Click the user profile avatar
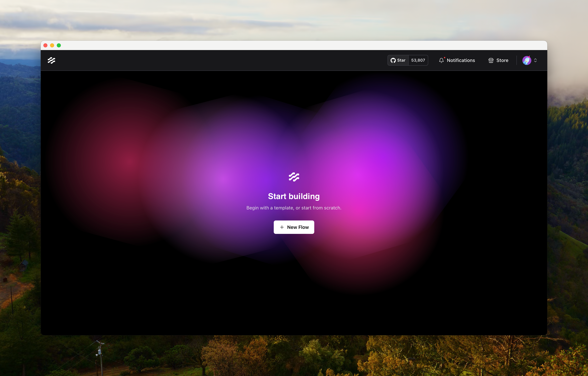 (527, 60)
